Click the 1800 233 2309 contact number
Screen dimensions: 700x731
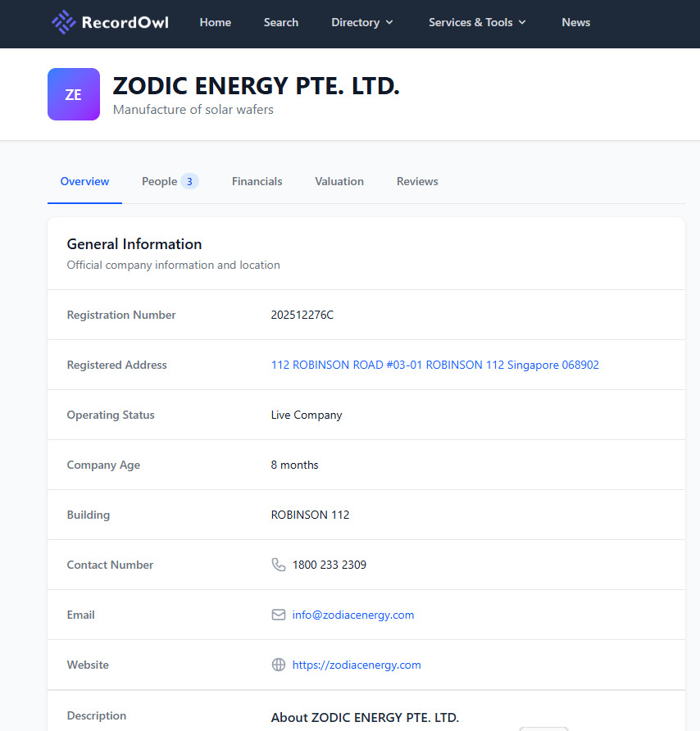(330, 565)
